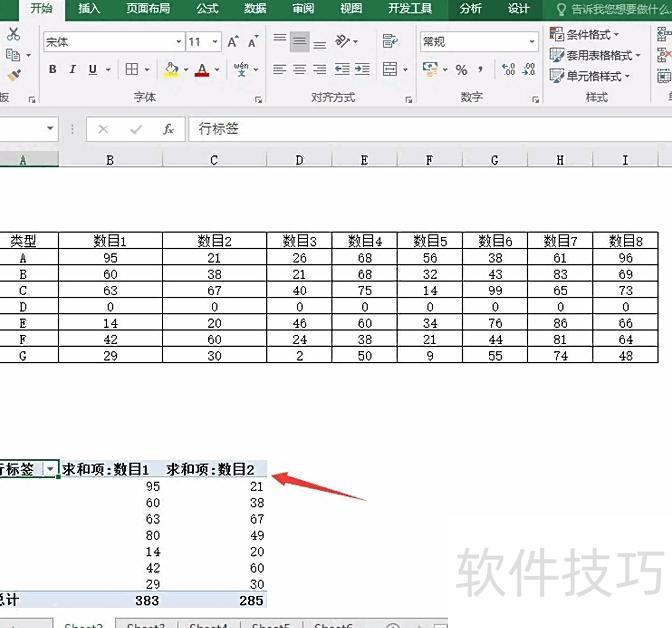
Task: Open the 分析 tab
Action: (x=471, y=8)
